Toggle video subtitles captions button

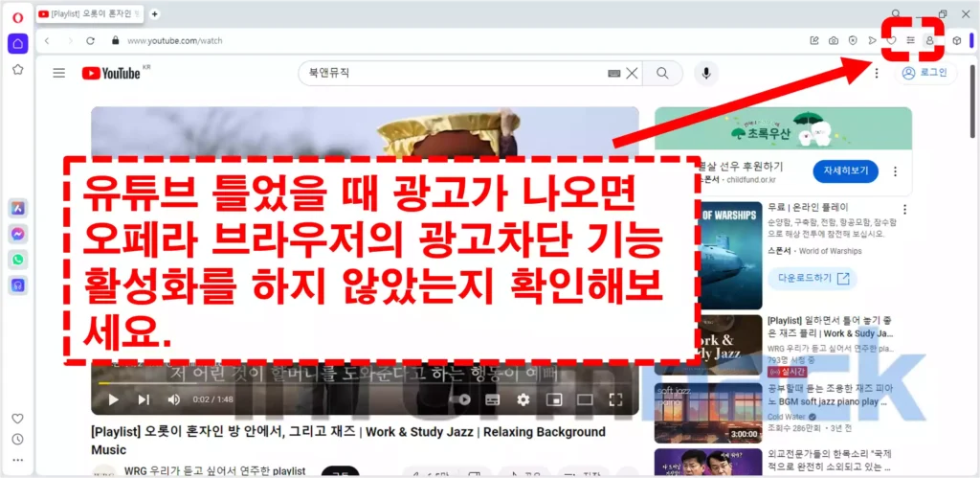tap(493, 399)
